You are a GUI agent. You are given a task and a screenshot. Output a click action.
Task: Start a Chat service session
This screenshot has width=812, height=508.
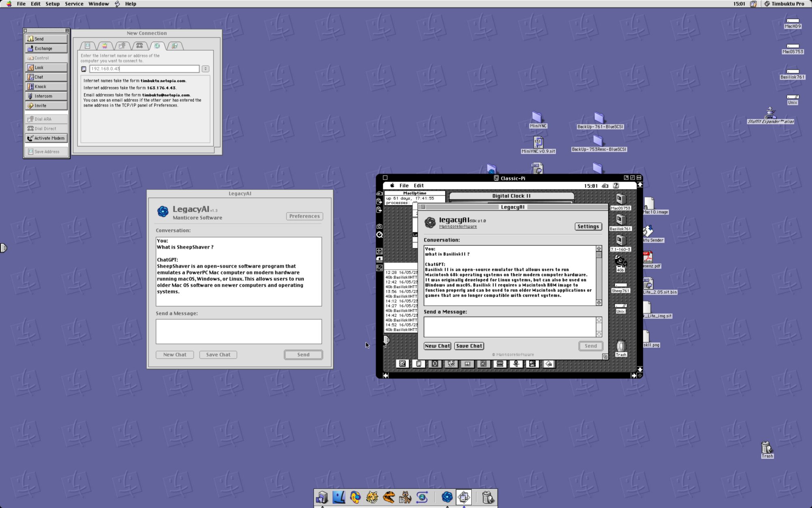click(x=46, y=77)
